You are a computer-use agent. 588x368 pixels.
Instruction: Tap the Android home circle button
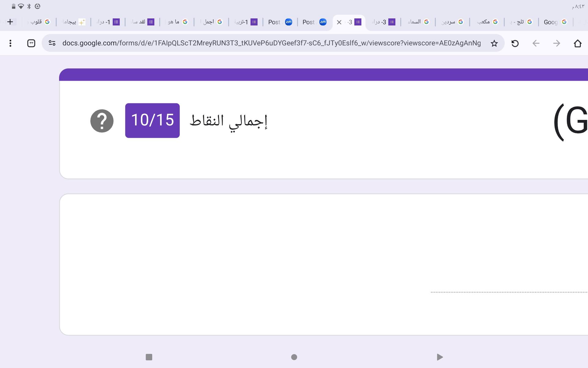(294, 357)
